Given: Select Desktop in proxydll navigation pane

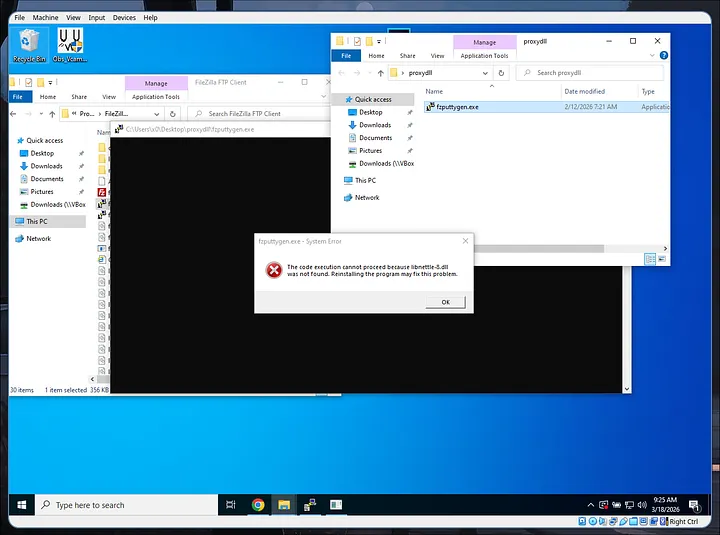Looking at the screenshot, I should point(371,112).
